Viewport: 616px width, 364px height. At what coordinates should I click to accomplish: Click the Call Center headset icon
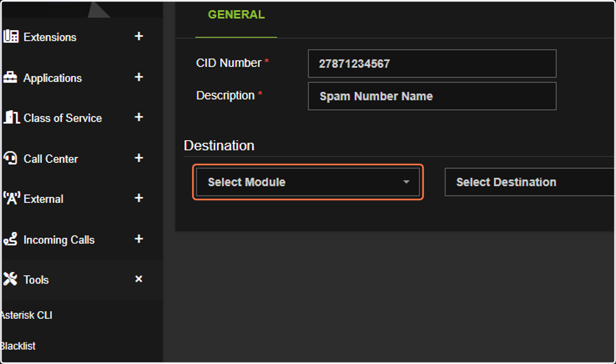point(10,158)
